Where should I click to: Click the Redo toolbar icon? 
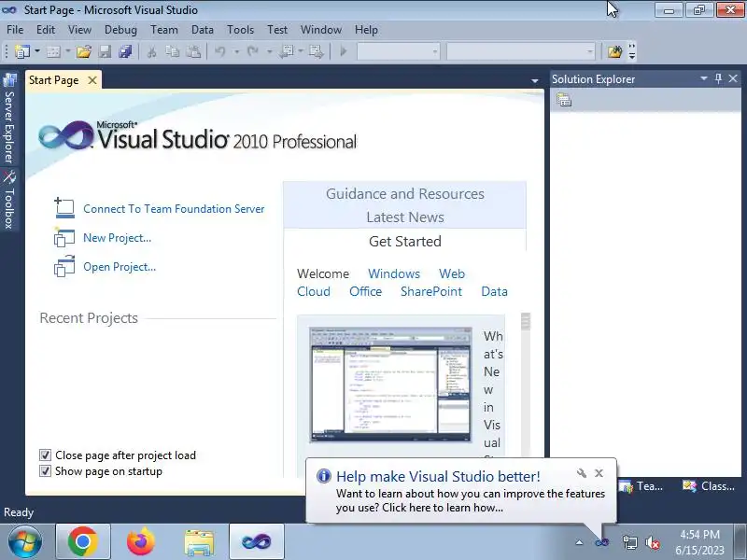coord(253,51)
